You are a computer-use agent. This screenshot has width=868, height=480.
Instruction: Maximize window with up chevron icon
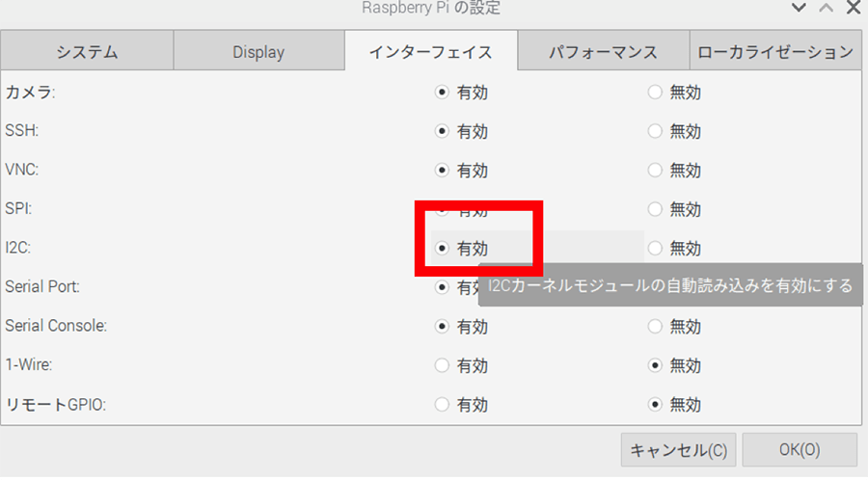(x=826, y=8)
